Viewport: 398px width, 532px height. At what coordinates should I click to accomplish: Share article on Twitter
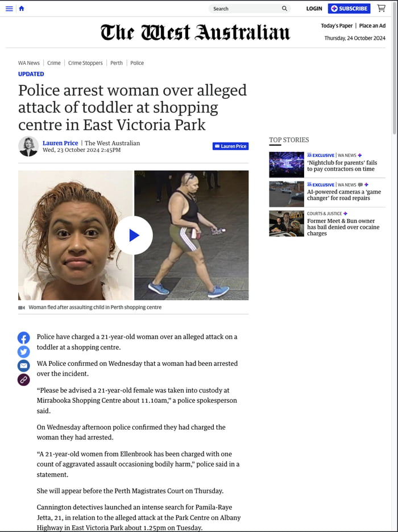(24, 352)
